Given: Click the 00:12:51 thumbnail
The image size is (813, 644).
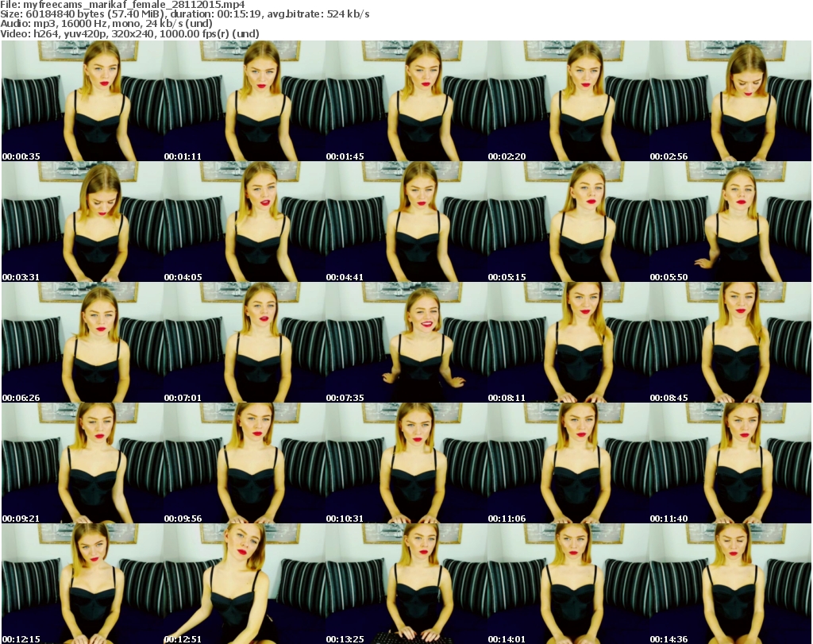Looking at the screenshot, I should [245, 584].
